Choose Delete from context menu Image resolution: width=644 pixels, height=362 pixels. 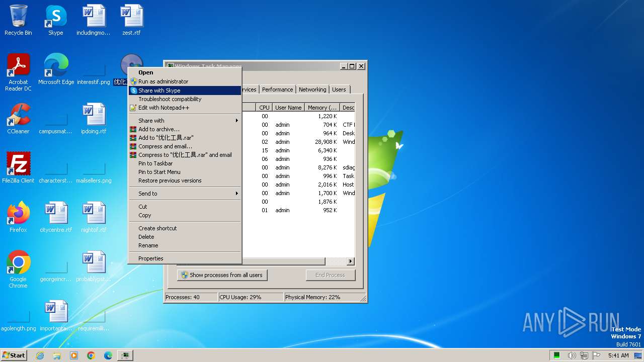click(185, 237)
